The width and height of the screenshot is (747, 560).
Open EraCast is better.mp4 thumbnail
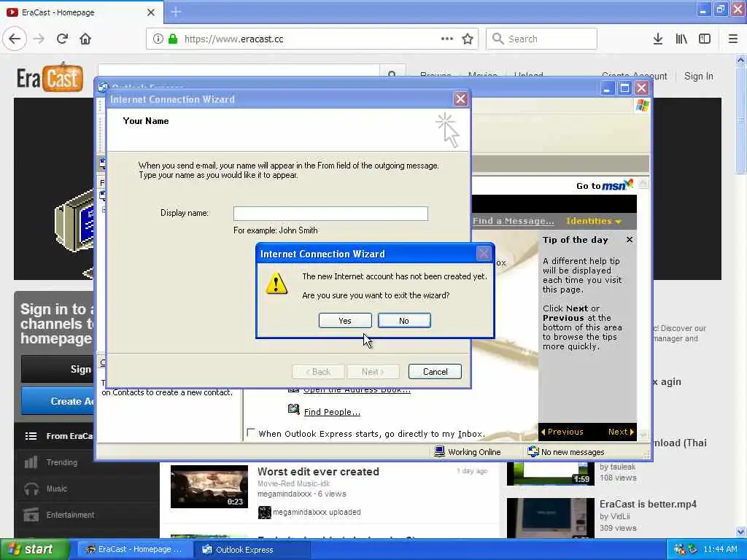pyautogui.click(x=551, y=518)
